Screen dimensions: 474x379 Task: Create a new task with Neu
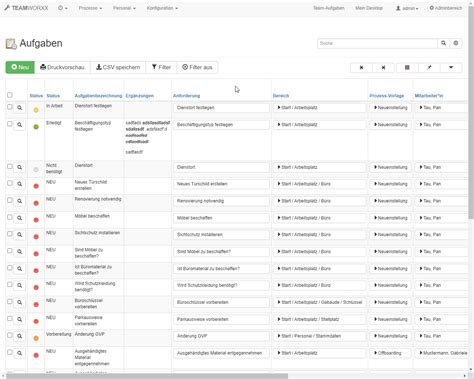coord(20,67)
